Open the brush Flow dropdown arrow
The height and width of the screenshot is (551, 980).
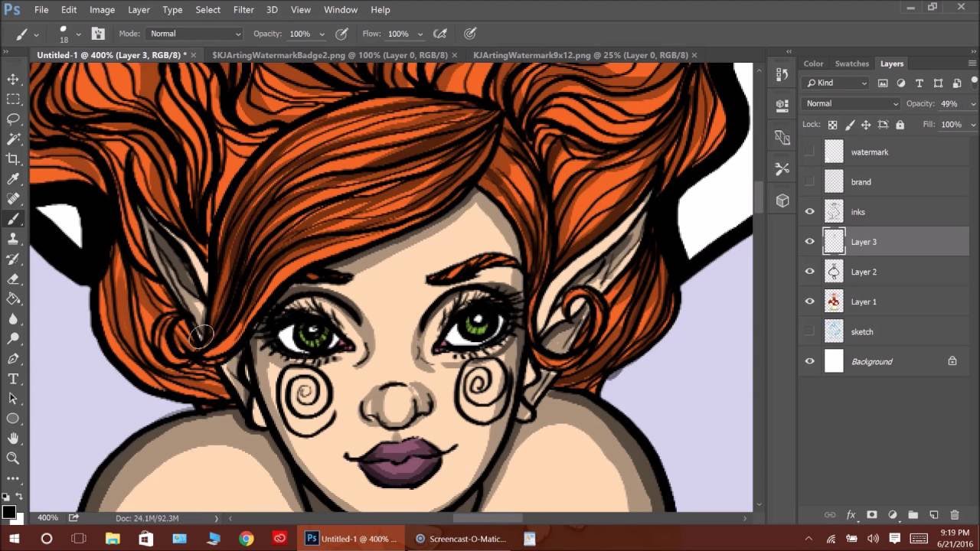pos(420,34)
